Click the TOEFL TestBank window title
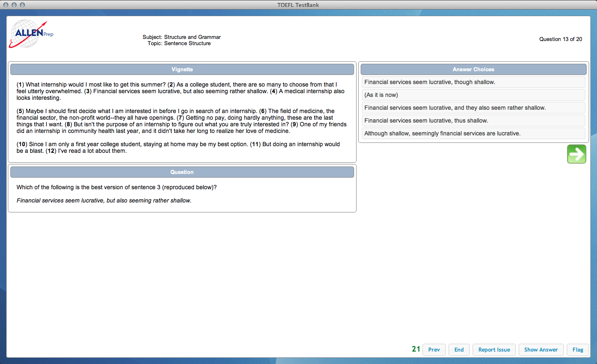 pos(298,5)
